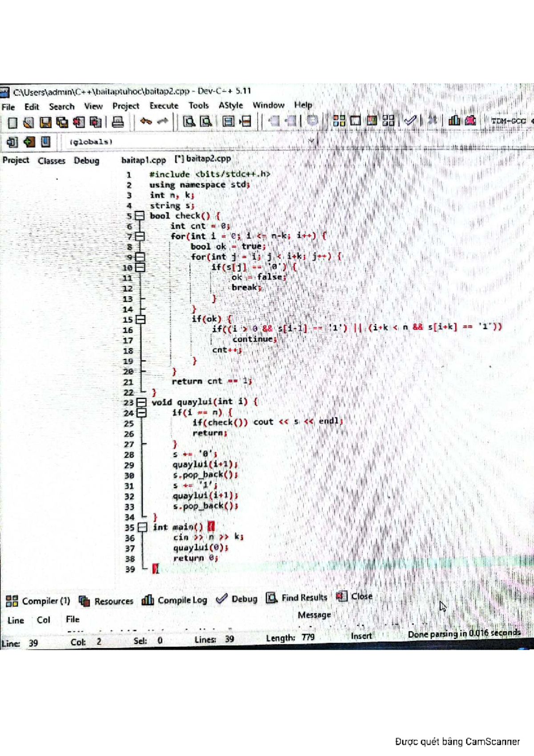
Task: Open the (globals) scope dropdown
Action: tap(192, 142)
